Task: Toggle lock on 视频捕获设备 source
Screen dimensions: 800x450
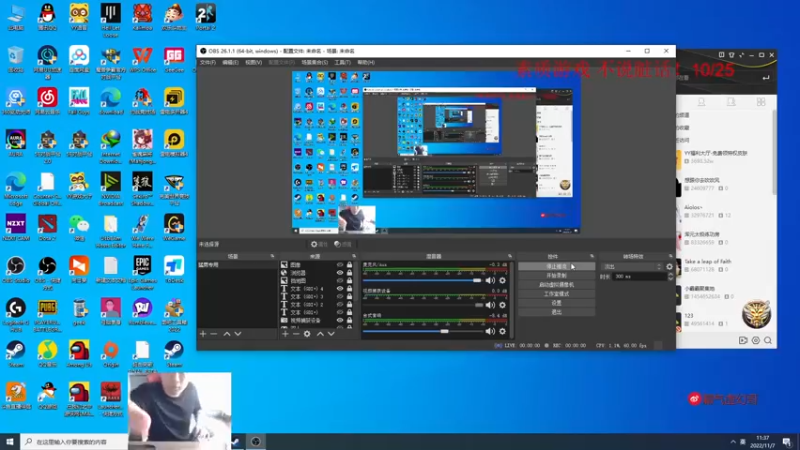Action: point(349,320)
